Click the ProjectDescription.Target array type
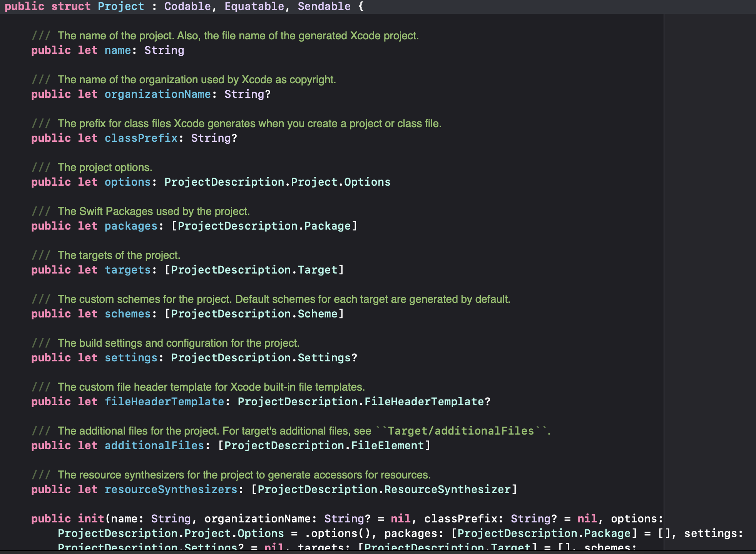The width and height of the screenshot is (756, 554). [x=254, y=270]
